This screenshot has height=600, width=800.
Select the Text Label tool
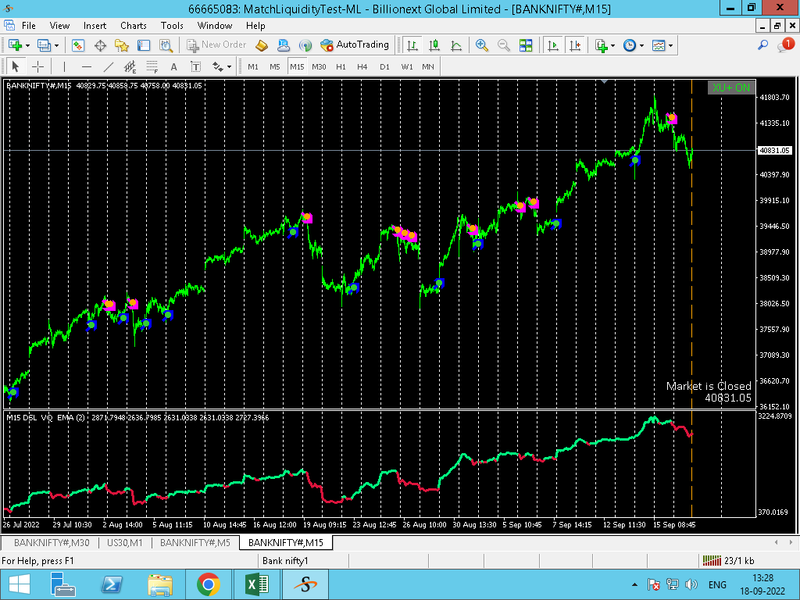tap(195, 66)
